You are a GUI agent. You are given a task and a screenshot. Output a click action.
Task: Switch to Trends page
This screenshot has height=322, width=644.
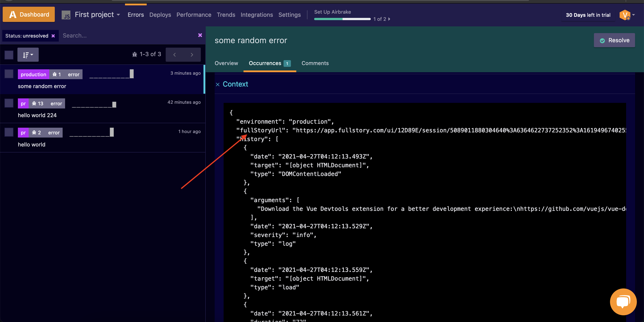226,15
